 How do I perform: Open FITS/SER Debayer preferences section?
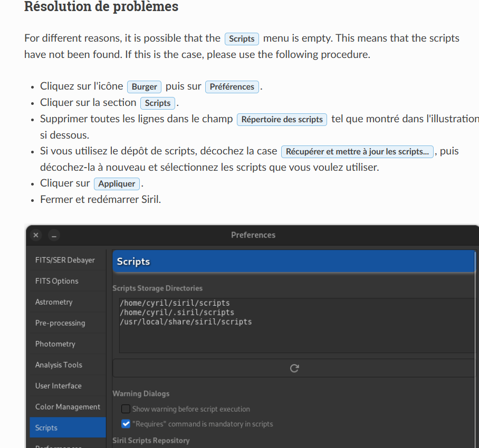pyautogui.click(x=65, y=260)
